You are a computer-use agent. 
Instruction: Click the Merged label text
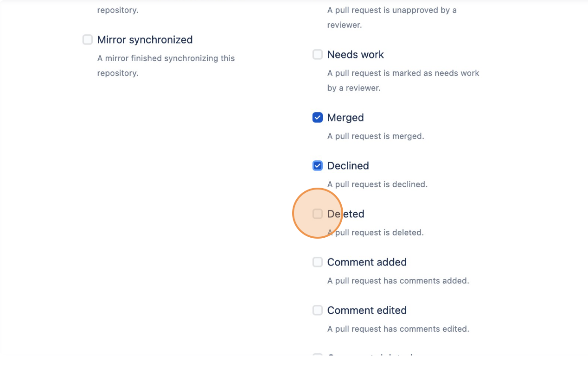(345, 117)
